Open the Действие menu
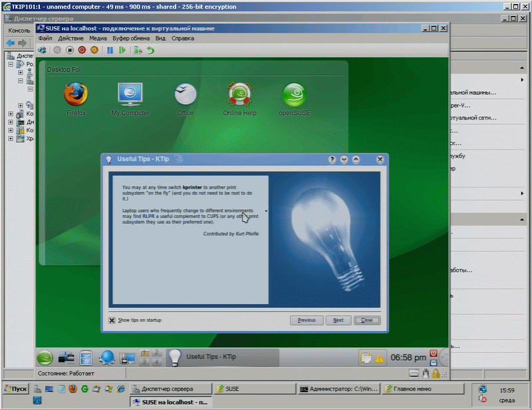Viewport: 532px width, 410px height. pyautogui.click(x=70, y=39)
